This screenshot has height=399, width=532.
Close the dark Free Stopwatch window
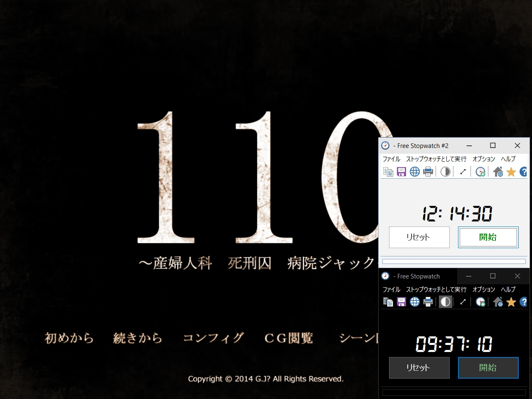517,276
